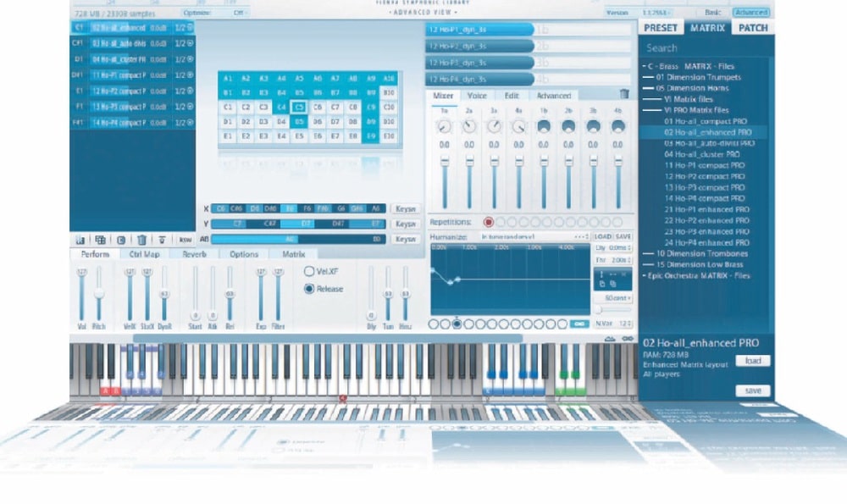This screenshot has height=504, width=847.
Task: Click the move-to-bottom arrow icon in matrix toolbar
Action: [162, 240]
